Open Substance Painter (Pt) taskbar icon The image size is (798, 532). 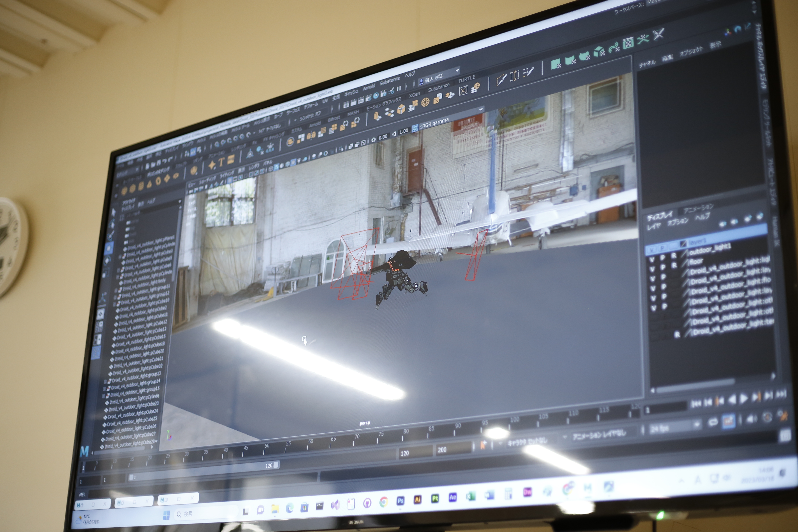(x=435, y=498)
